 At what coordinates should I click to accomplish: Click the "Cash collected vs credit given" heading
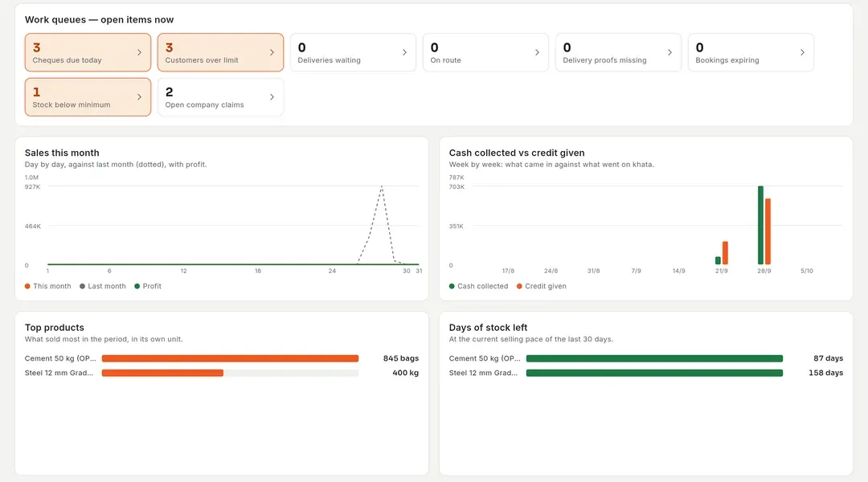point(517,153)
